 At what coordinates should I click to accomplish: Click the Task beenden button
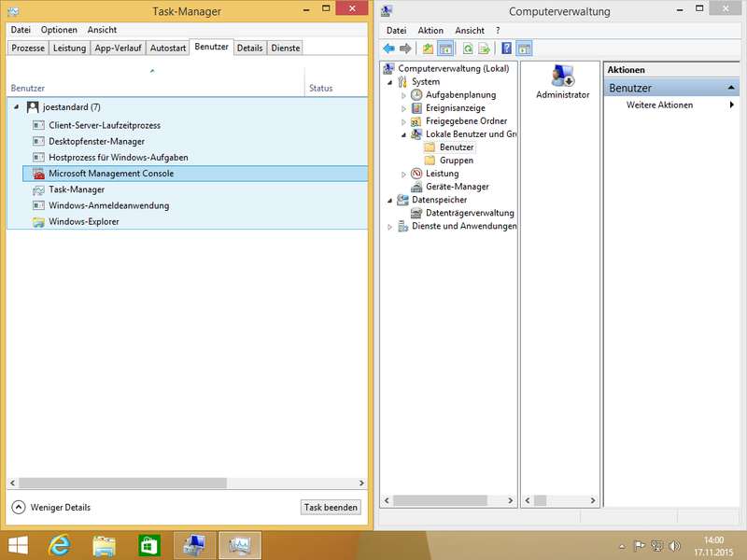330,508
